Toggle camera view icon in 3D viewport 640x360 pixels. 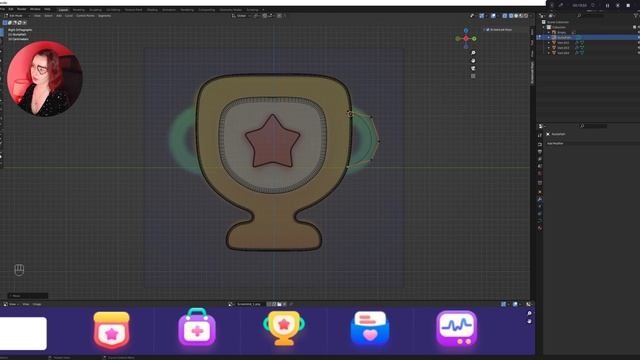(x=473, y=68)
